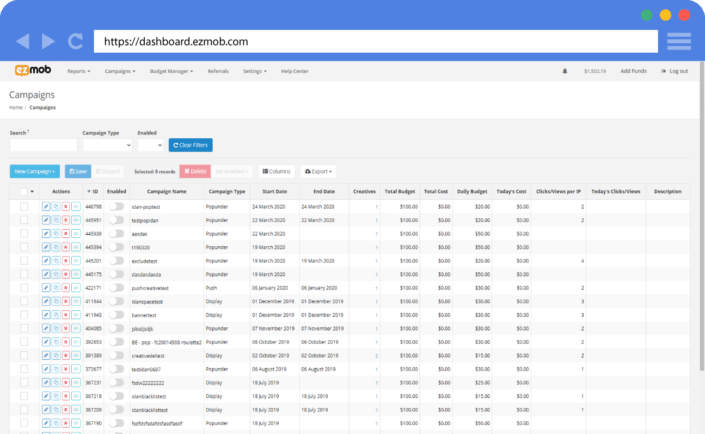Check the row checkbox for campaign 445951

click(x=24, y=220)
